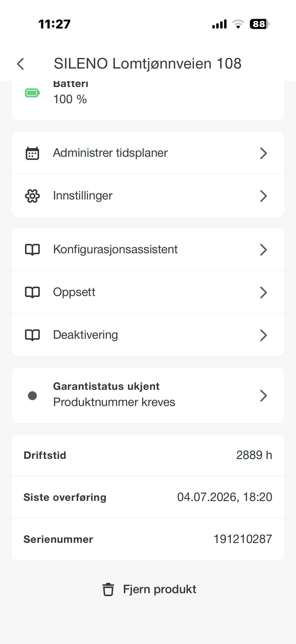Tap the grey warranty status dot
This screenshot has height=644, width=296.
coord(32,396)
